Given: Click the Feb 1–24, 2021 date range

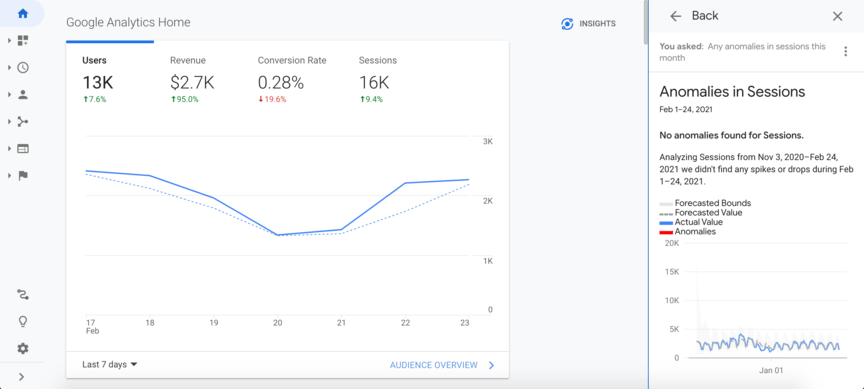Looking at the screenshot, I should pos(686,109).
